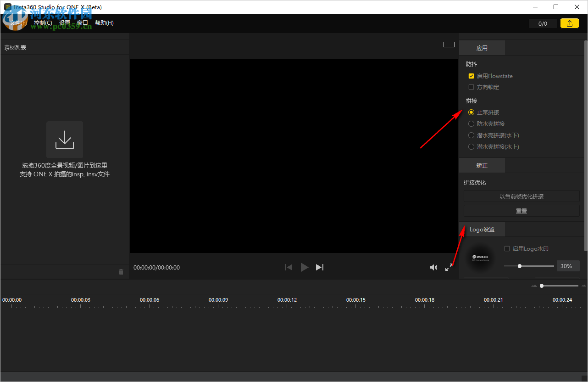Click timeline marker 00:00:12
This screenshot has height=382, width=588.
(x=287, y=300)
